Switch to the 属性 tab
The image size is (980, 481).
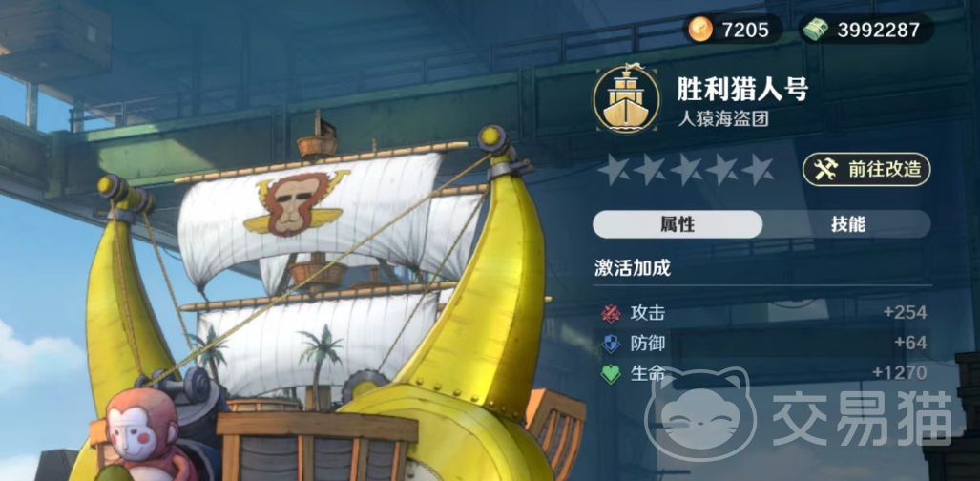pyautogui.click(x=678, y=224)
